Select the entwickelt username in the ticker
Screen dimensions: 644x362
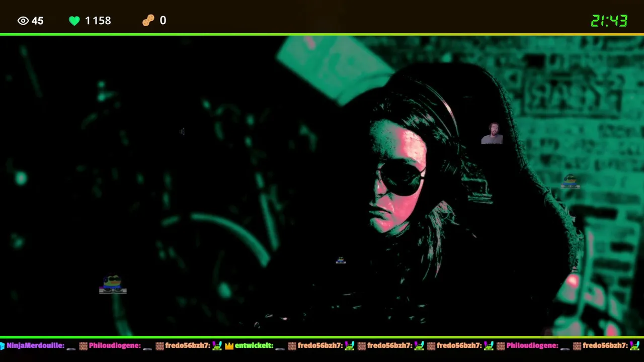[254, 346]
